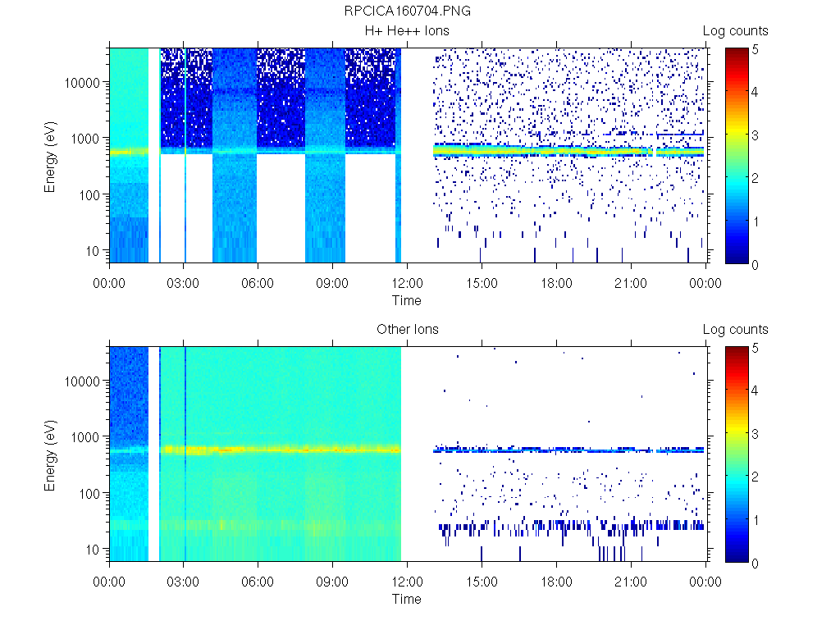Click the 10000 energy tick of H+ He++ plot
Viewport: 840px width, 630px height.
click(x=82, y=83)
